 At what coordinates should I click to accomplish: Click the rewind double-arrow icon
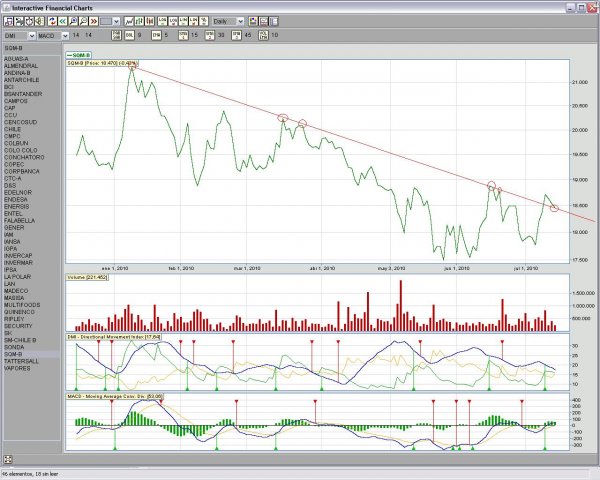63,20
